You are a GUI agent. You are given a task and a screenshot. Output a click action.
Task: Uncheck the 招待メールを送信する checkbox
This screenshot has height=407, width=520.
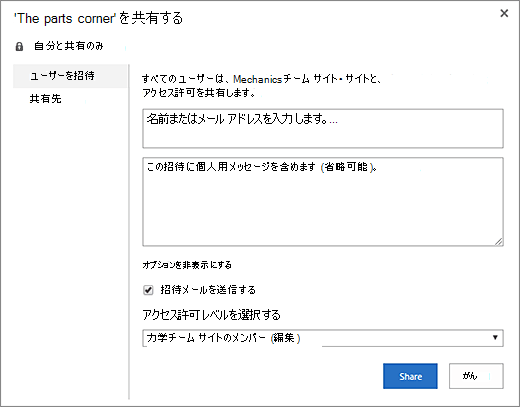pos(148,290)
